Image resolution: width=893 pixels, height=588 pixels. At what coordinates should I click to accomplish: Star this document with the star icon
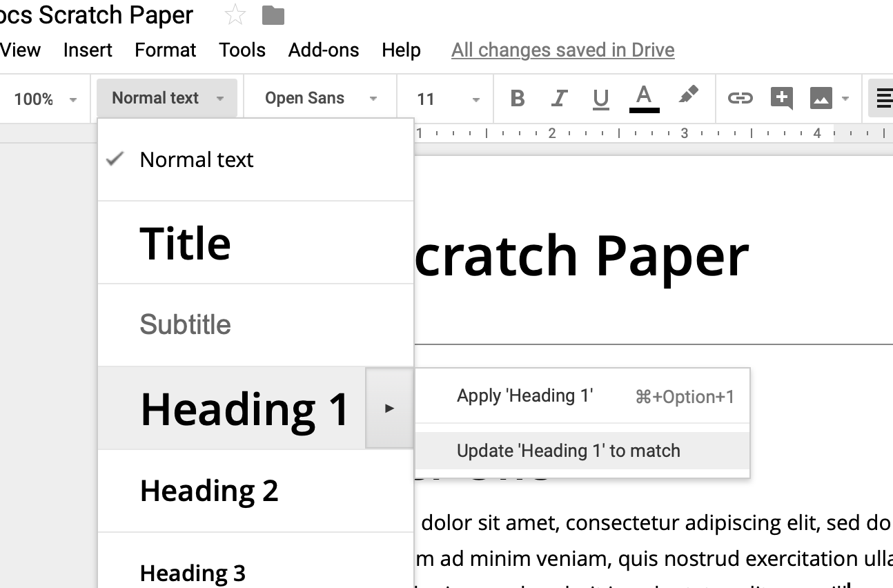(x=235, y=15)
